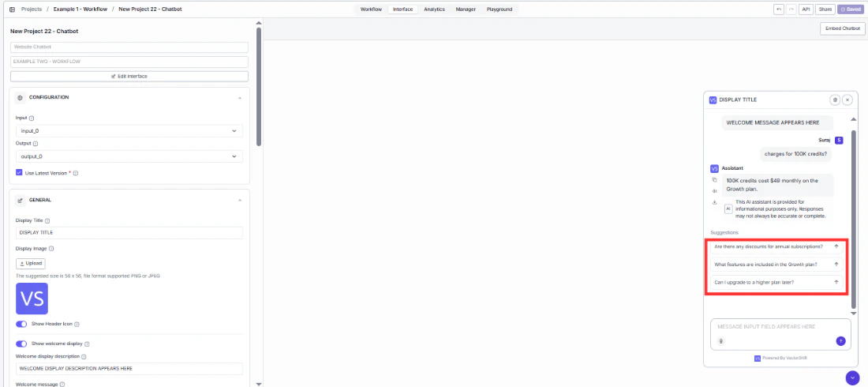
Task: Click the info icon beside Input label
Action: click(31, 118)
